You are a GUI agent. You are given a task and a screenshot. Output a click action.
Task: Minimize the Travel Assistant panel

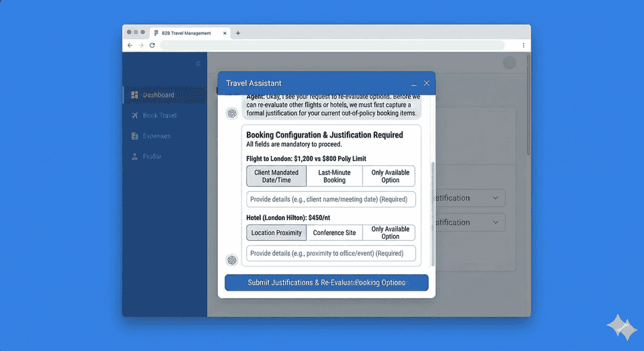tap(414, 83)
